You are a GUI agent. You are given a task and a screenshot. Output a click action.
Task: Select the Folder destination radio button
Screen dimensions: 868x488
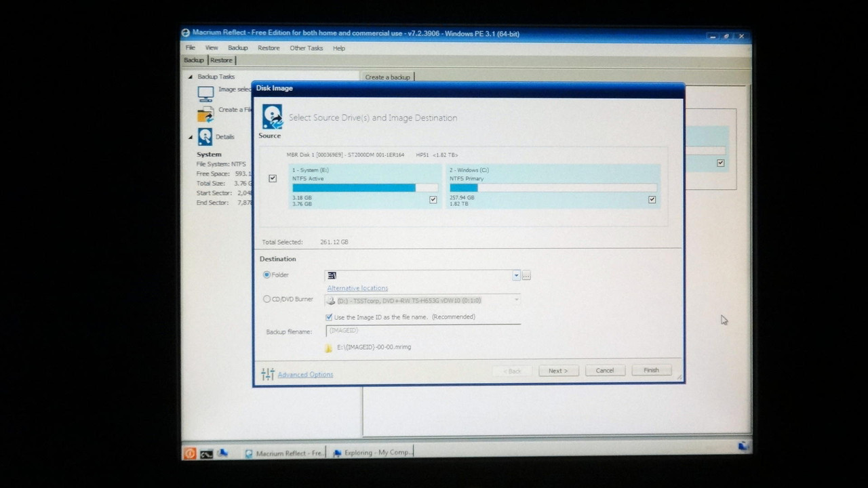[x=267, y=274]
